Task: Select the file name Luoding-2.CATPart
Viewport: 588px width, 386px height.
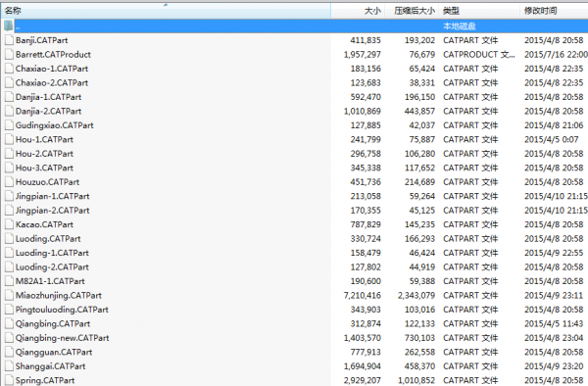Action: 52,267
